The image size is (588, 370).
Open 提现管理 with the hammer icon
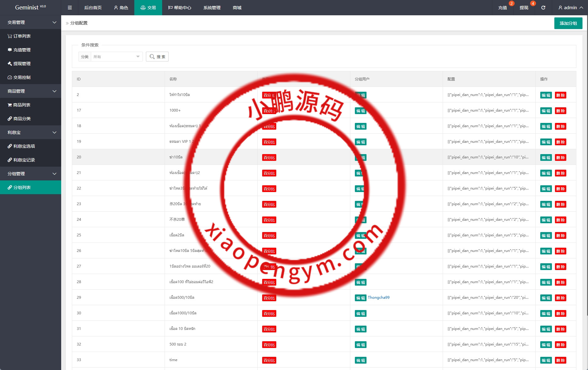pyautogui.click(x=19, y=64)
